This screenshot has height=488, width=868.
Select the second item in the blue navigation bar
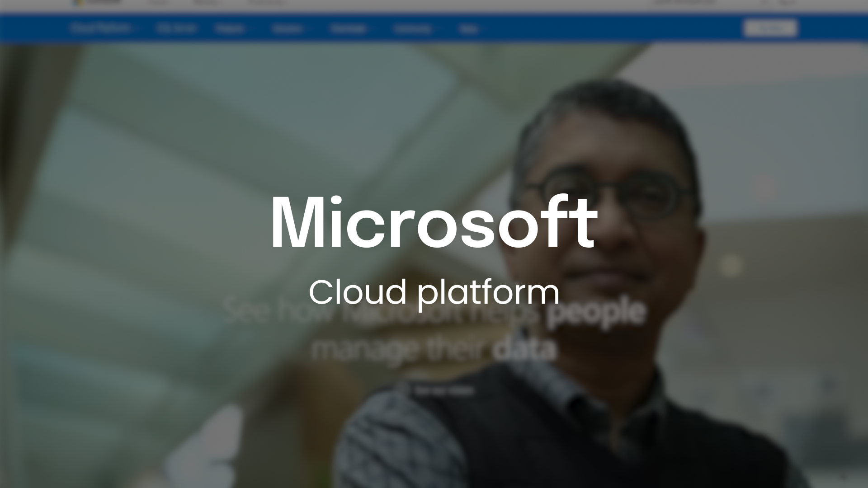(x=176, y=28)
